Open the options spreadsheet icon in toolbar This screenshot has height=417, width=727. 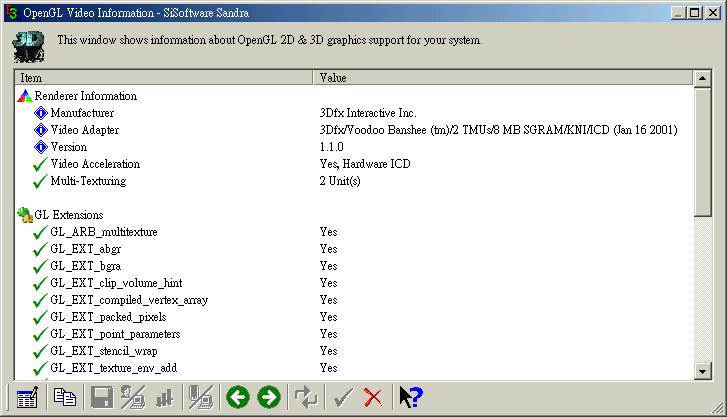[x=27, y=398]
